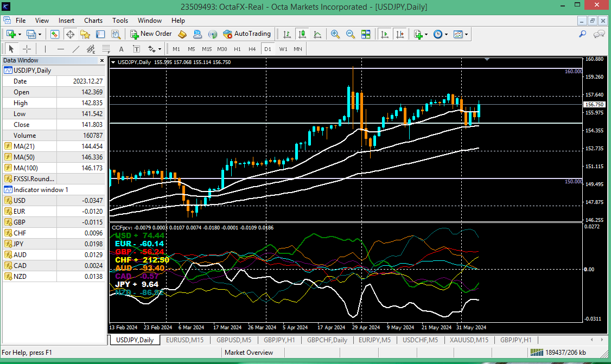Click the 160.000 round level line label
611x364 pixels.
573,71
